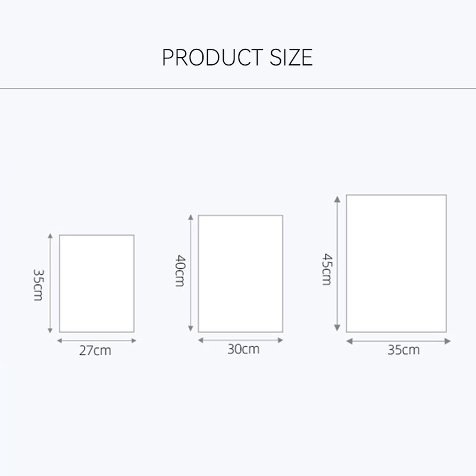This screenshot has width=476, height=476.
Task: Click the up arrowhead beside 45cm height
Action: point(337,199)
